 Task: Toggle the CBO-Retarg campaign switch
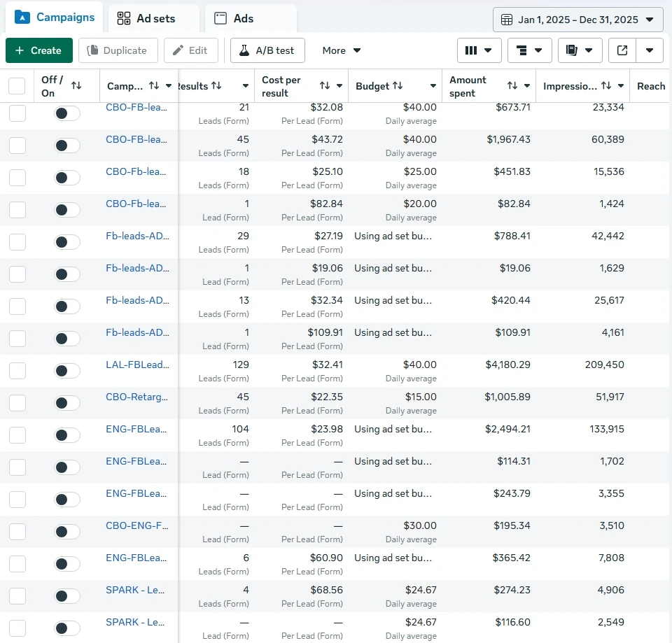[67, 403]
